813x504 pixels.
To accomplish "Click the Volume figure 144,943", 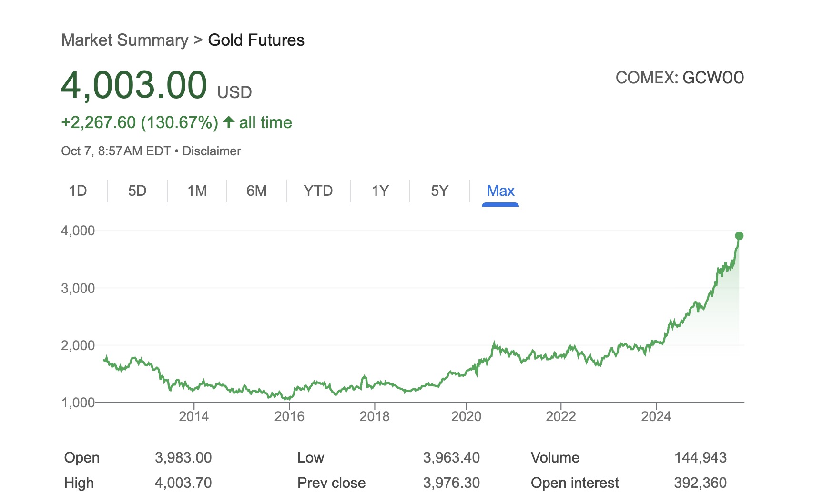I will 701,457.
